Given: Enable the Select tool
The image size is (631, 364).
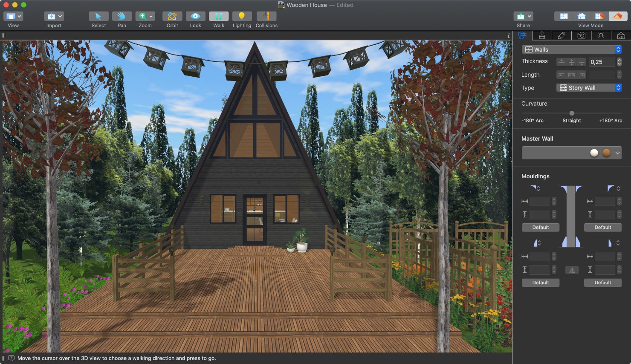Looking at the screenshot, I should pyautogui.click(x=98, y=17).
